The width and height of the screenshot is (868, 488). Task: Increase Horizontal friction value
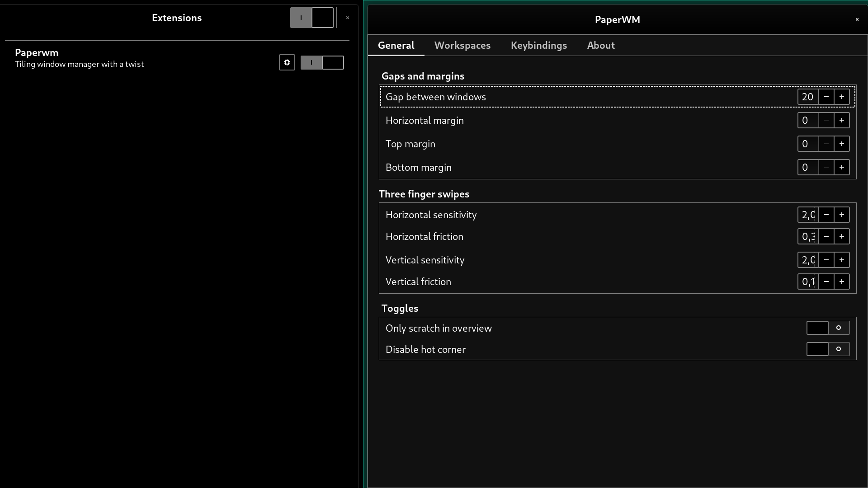pos(842,236)
